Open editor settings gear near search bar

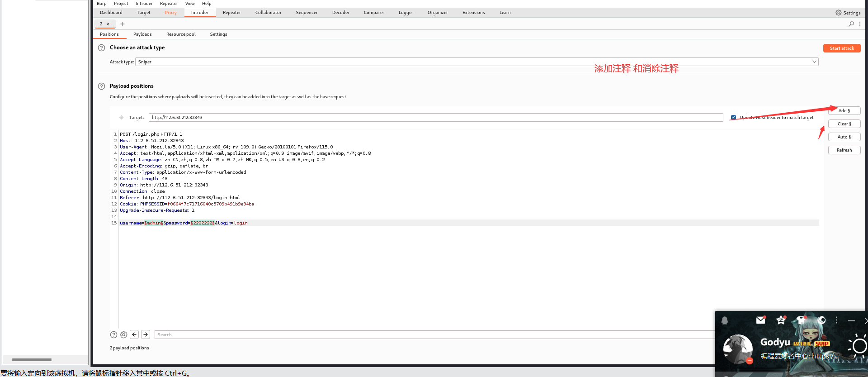123,335
